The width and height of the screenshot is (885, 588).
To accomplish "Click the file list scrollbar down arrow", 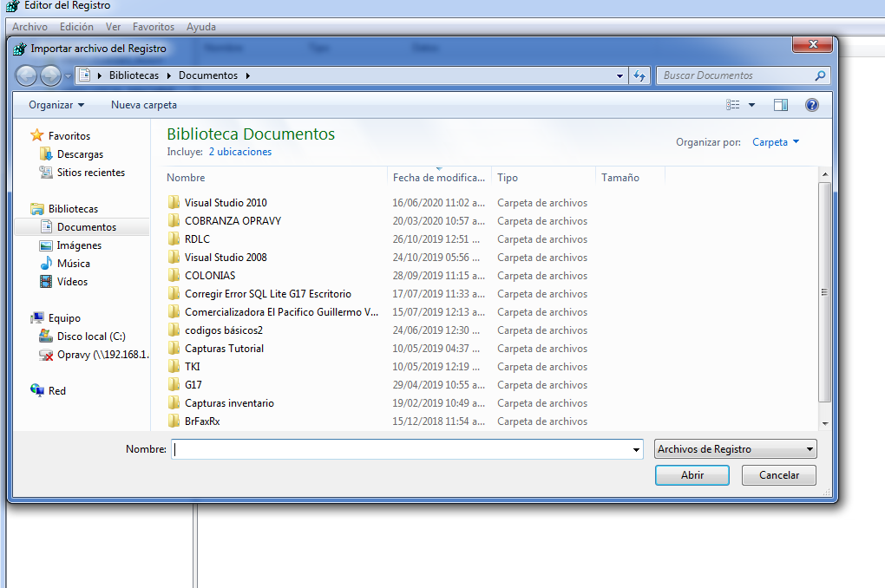I will (824, 424).
